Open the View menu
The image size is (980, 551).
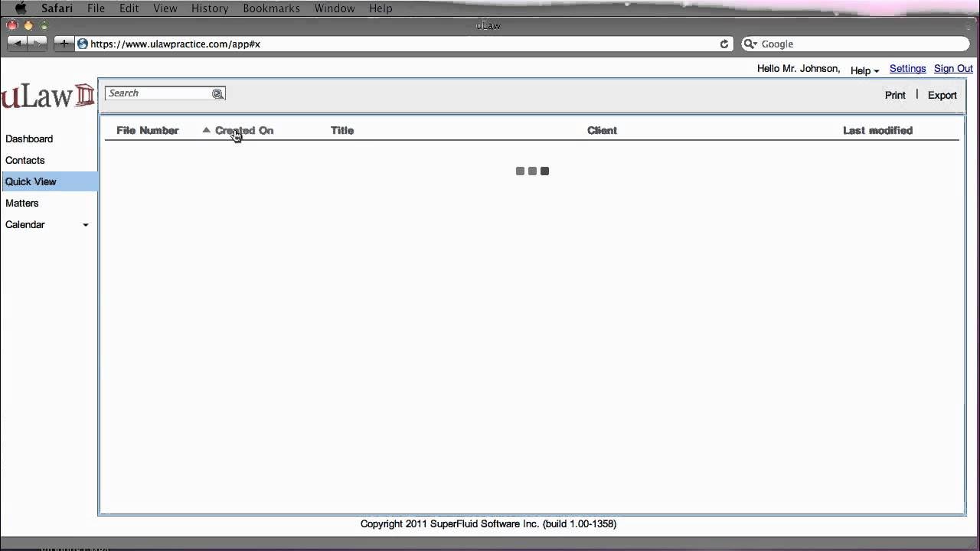pos(165,8)
